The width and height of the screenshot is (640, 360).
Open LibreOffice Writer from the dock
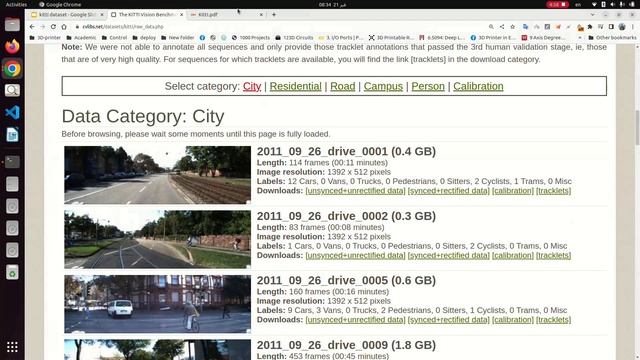coord(12,135)
